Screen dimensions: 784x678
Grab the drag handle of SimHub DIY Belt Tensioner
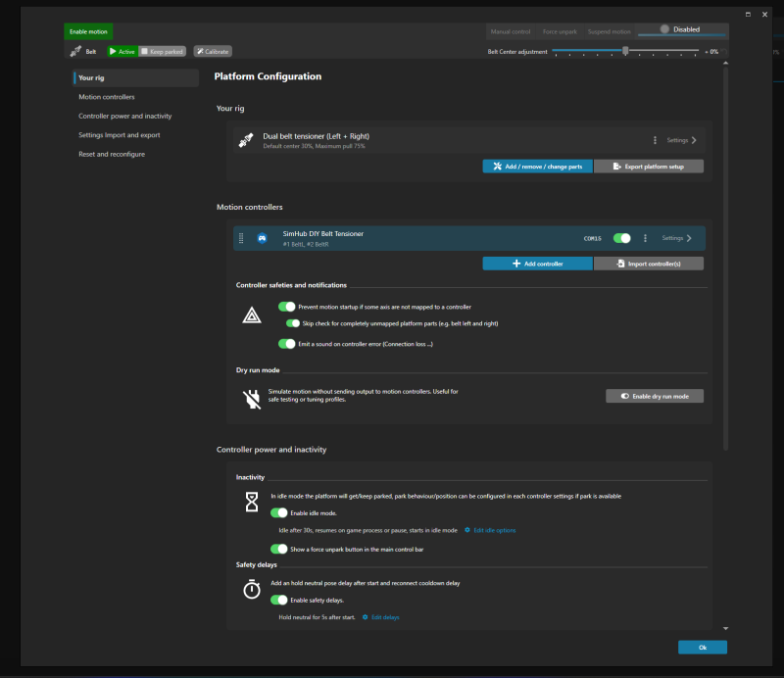[x=241, y=238]
